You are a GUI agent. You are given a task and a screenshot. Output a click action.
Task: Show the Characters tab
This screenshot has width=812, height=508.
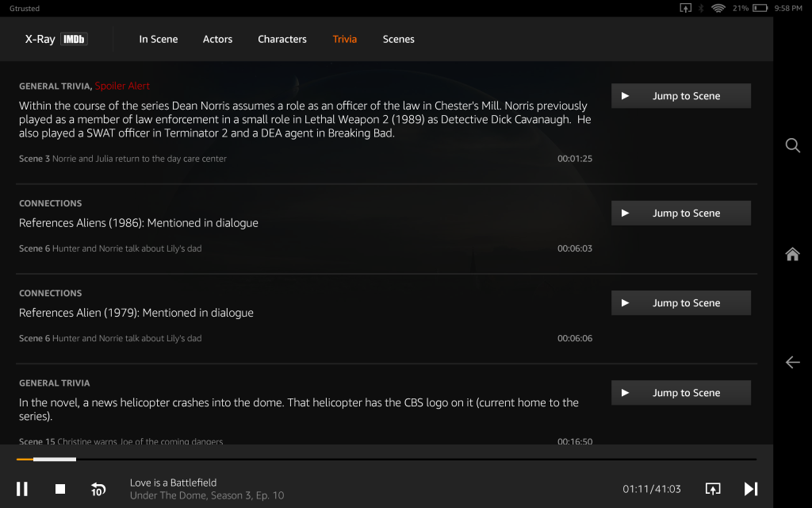pos(282,40)
